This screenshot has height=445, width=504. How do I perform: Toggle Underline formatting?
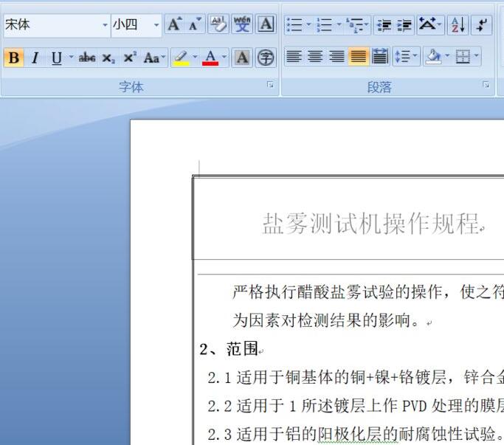pos(57,58)
